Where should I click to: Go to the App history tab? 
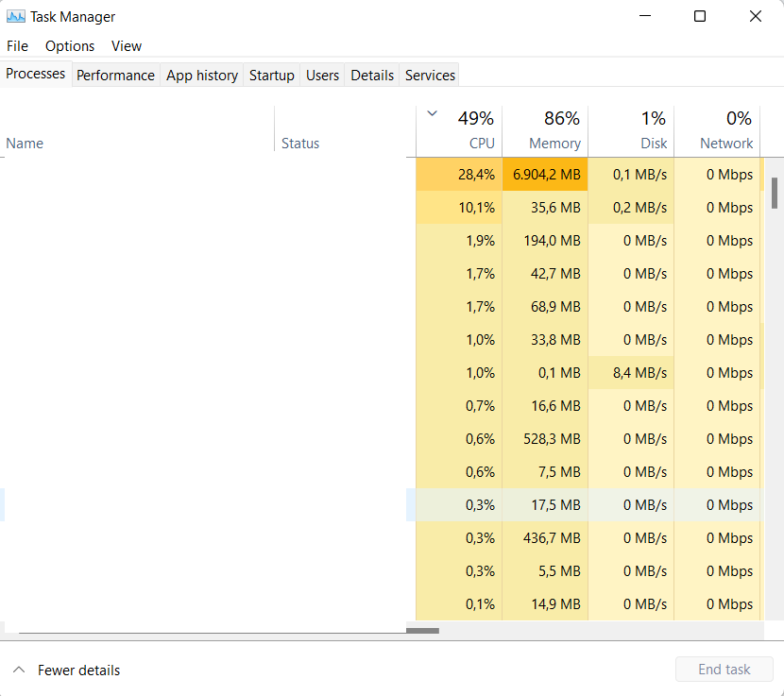(x=201, y=76)
